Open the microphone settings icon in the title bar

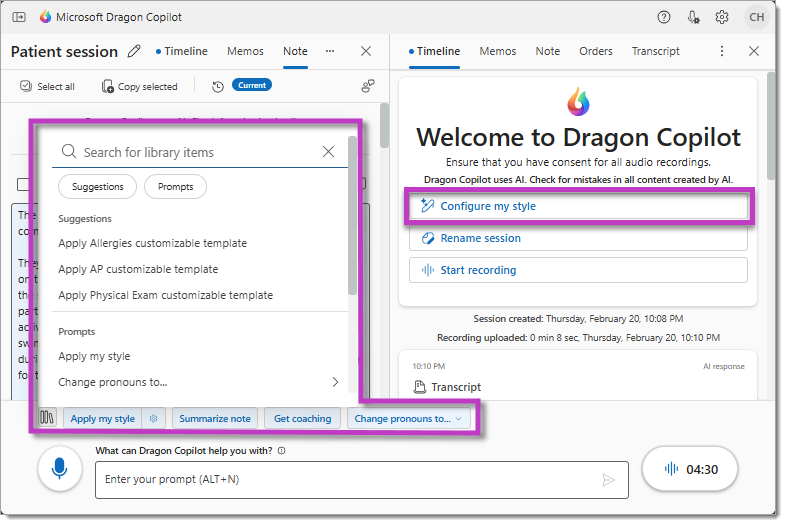[x=693, y=17]
